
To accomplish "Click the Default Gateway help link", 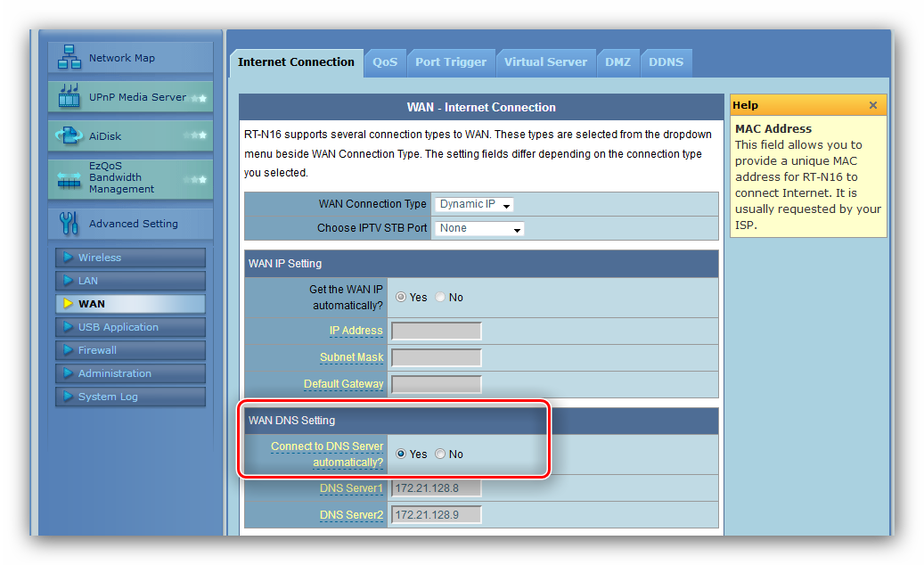I will tap(343, 384).
